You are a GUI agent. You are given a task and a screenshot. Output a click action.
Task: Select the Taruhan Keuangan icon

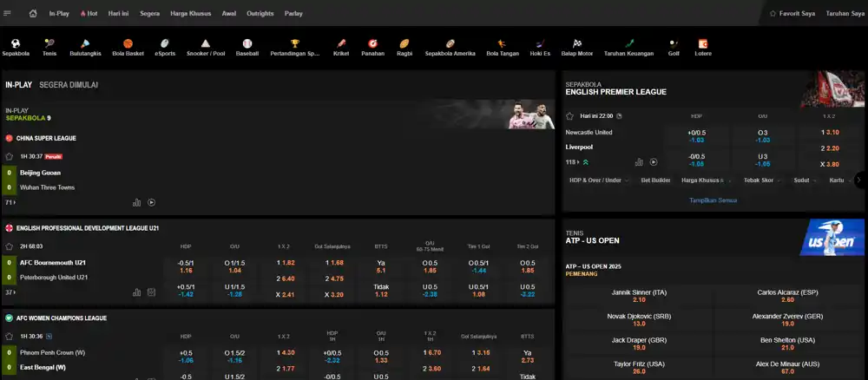pyautogui.click(x=628, y=43)
